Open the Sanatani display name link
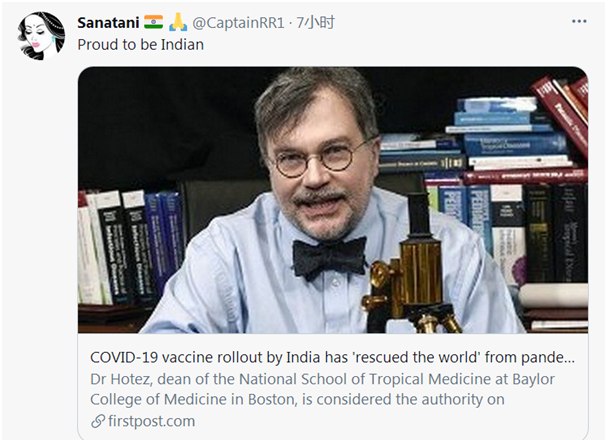This screenshot has height=442, width=607. 108,22
